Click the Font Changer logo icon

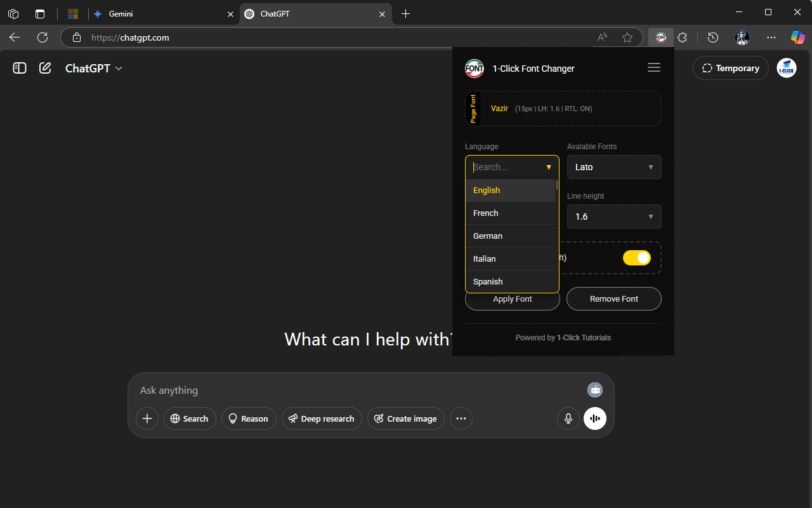(475, 68)
